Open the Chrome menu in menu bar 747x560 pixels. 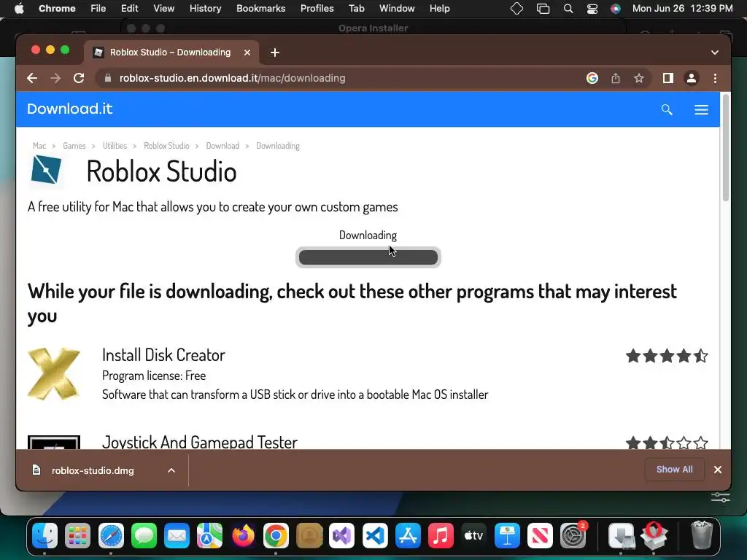click(57, 9)
